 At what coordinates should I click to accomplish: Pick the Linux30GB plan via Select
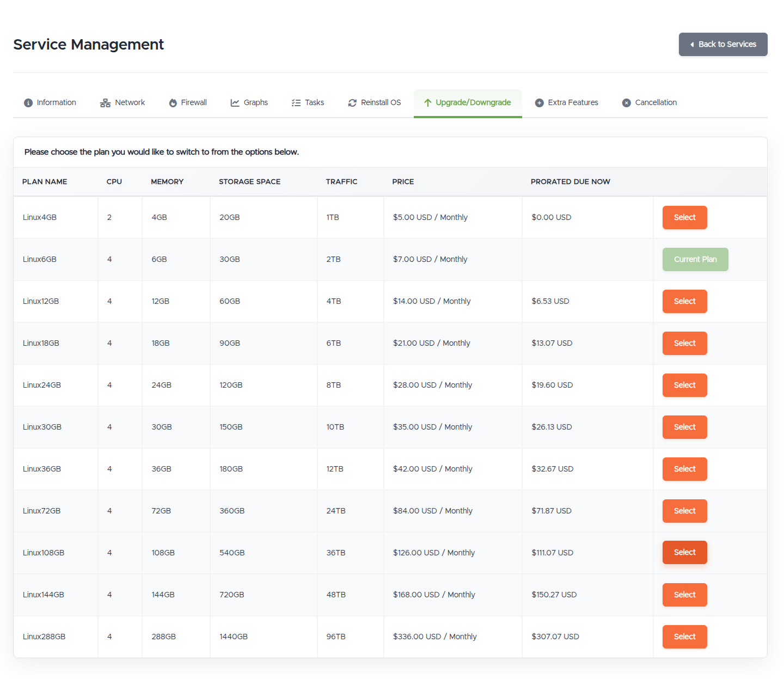684,427
